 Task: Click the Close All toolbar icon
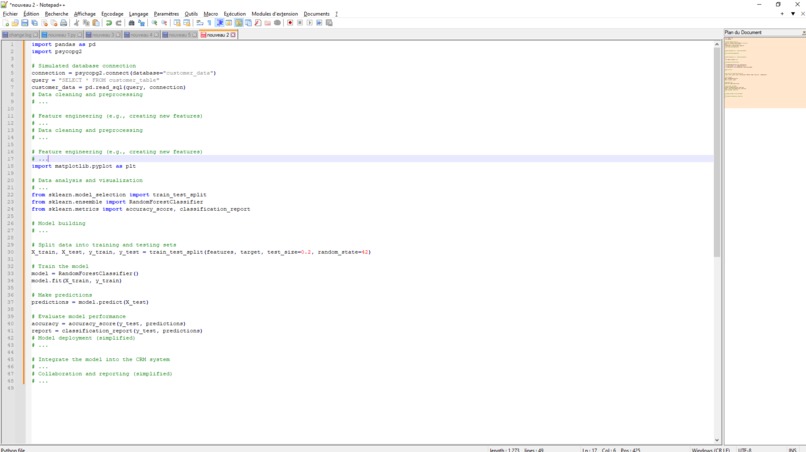coord(54,23)
